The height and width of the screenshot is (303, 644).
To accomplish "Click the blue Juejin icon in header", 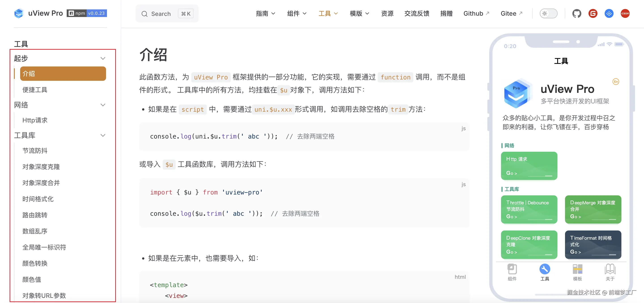I will (609, 13).
